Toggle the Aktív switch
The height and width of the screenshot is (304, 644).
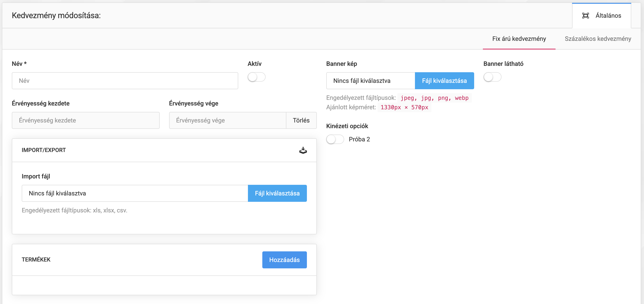click(x=256, y=77)
